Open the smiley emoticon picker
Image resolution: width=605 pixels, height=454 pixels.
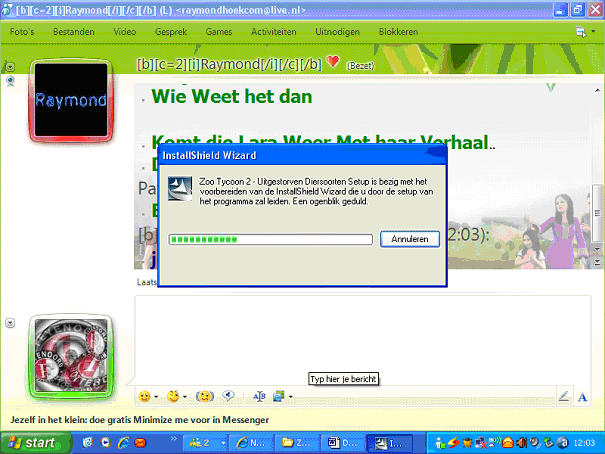[x=145, y=396]
